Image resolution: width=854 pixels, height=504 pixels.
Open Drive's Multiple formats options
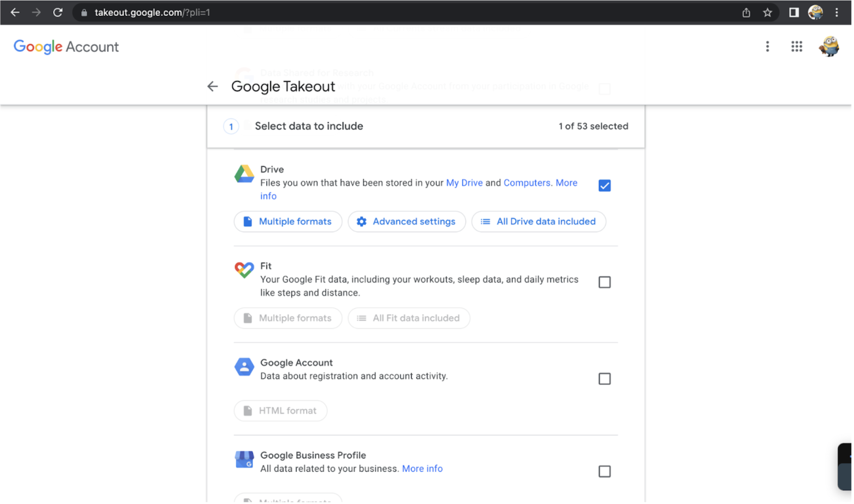coord(289,222)
